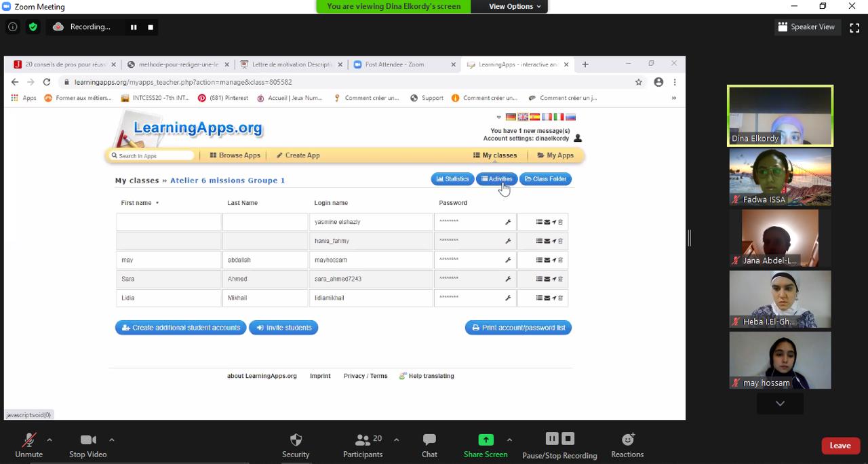The image size is (868, 464).
Task: Open the Reactions emoji menu
Action: 627,444
